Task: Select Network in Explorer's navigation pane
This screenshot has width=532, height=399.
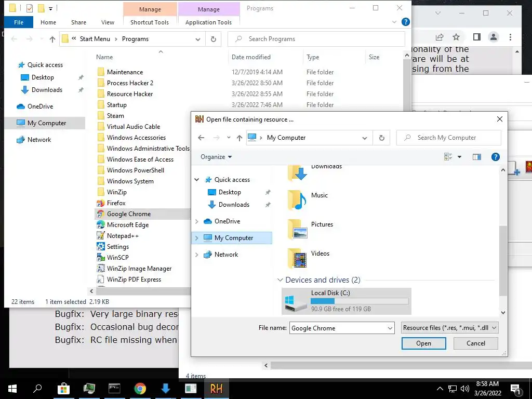Action: click(39, 139)
